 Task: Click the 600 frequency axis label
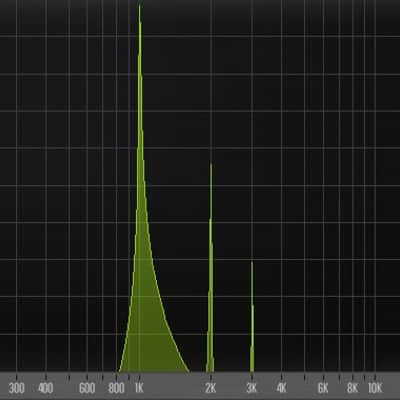coord(87,388)
